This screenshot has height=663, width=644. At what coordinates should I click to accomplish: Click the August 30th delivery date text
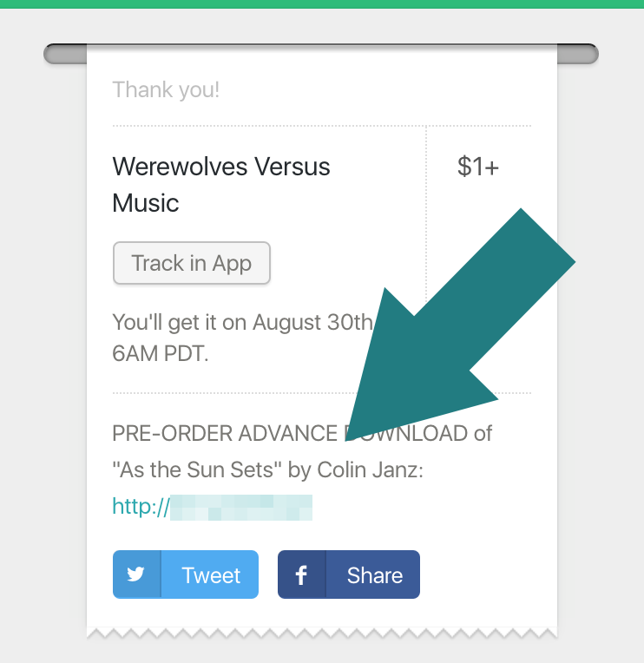point(312,322)
